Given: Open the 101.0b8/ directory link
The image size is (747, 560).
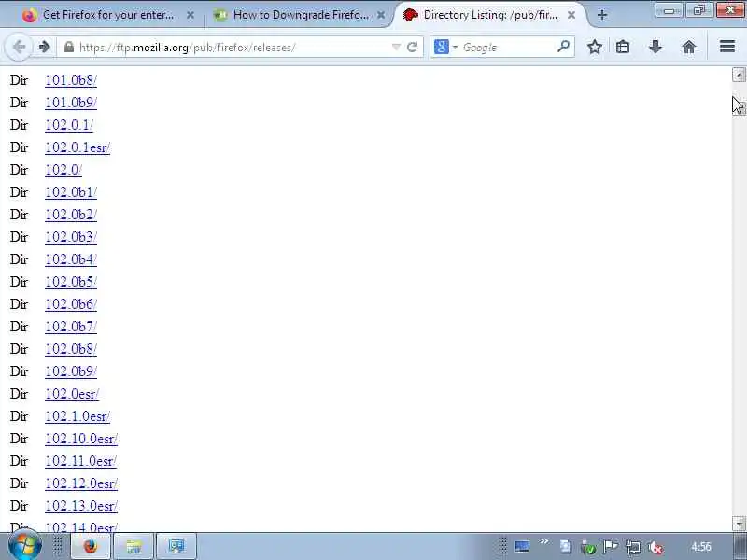Looking at the screenshot, I should click(71, 80).
